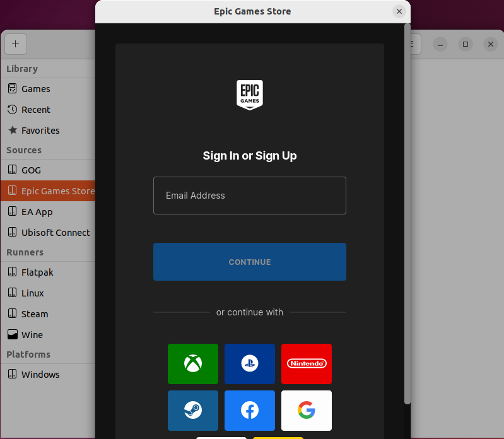
Task: Open Recent in the Library sidebar
Action: pyautogui.click(x=48, y=110)
